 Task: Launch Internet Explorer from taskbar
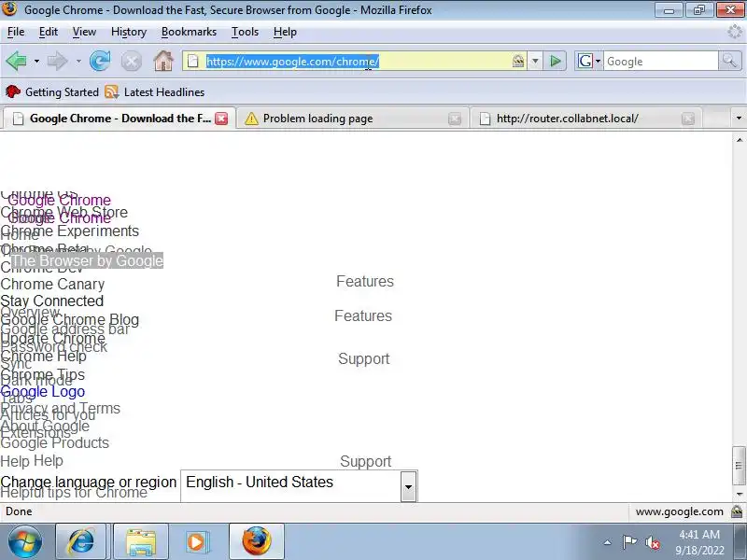pos(81,541)
